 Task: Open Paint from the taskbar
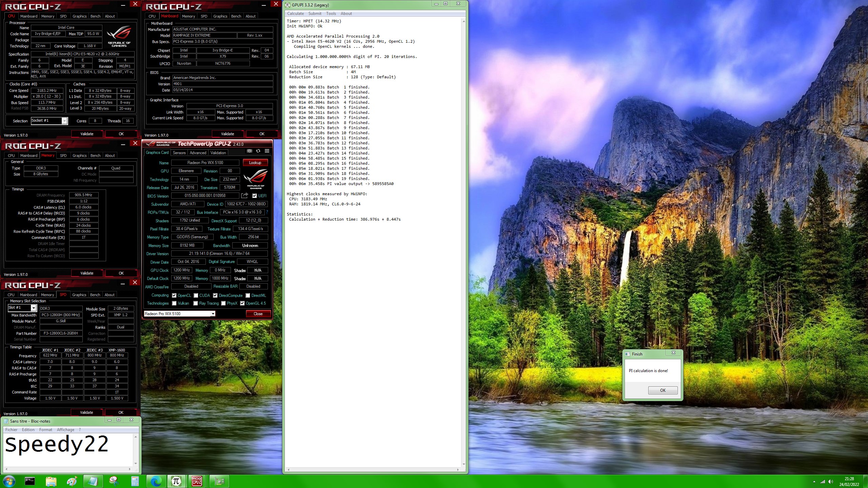pos(72,481)
